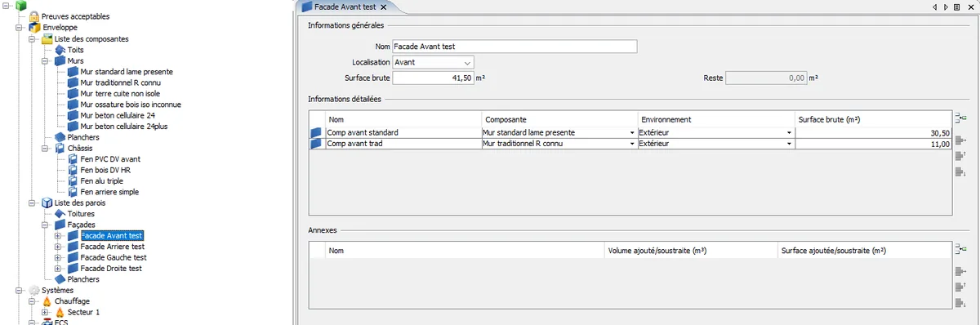This screenshot has height=325, width=980.
Task: Click move down icon beside Informations détaillées table
Action: pos(960,171)
